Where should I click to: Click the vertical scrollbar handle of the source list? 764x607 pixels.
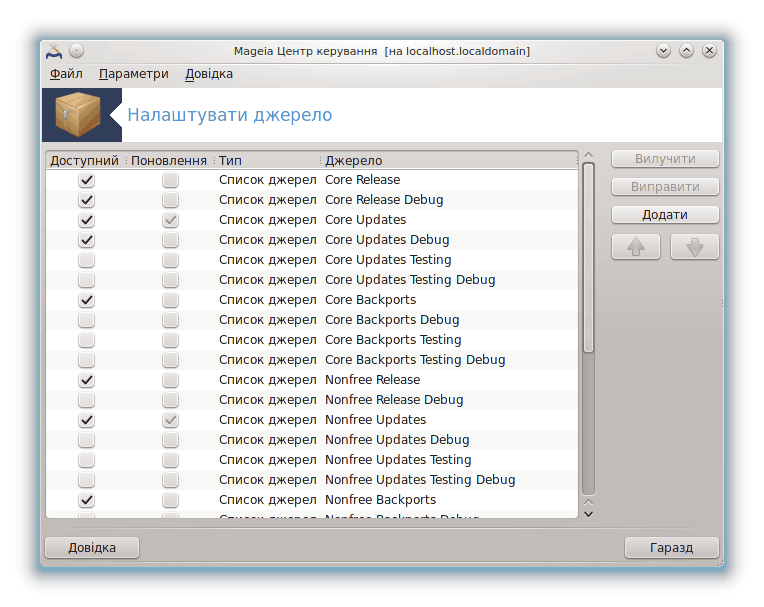click(589, 258)
